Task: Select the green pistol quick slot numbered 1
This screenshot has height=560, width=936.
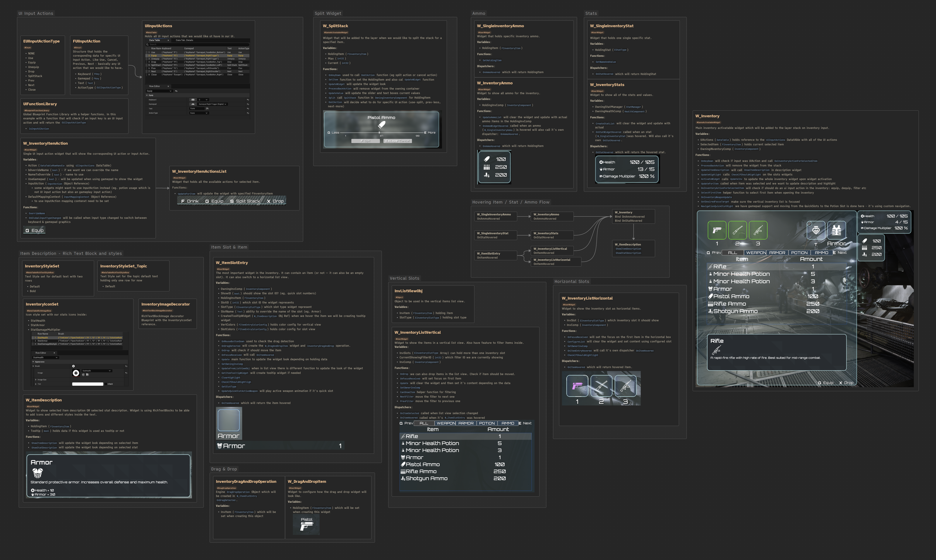Action: [717, 230]
